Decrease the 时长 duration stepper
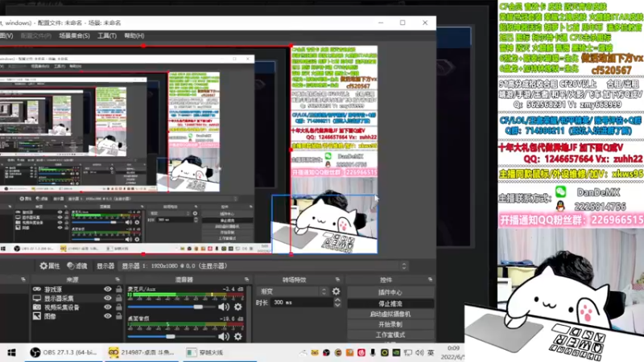Viewport: 644px width, 362px height. pyautogui.click(x=337, y=305)
